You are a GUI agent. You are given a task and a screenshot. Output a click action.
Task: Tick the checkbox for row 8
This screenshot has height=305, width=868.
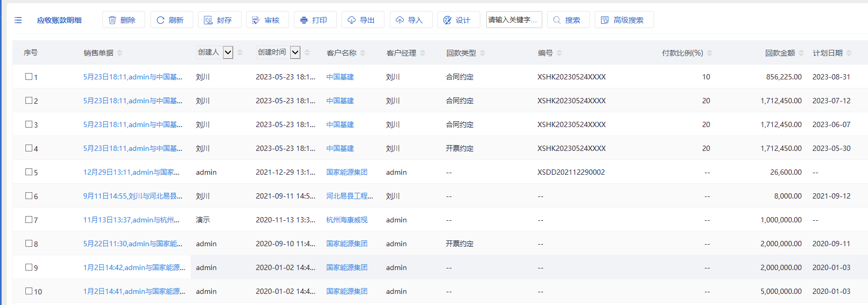click(x=29, y=243)
